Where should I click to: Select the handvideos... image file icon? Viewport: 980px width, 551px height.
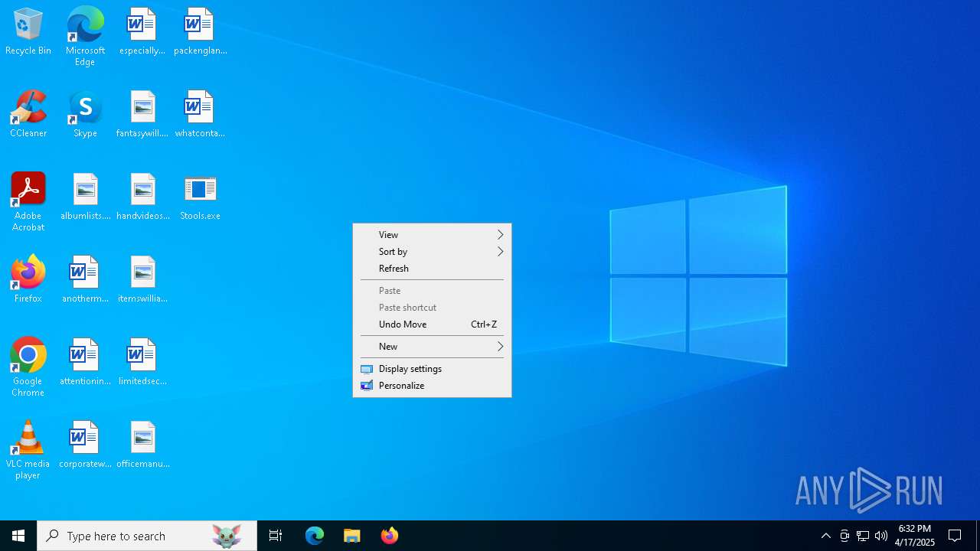[x=142, y=197]
